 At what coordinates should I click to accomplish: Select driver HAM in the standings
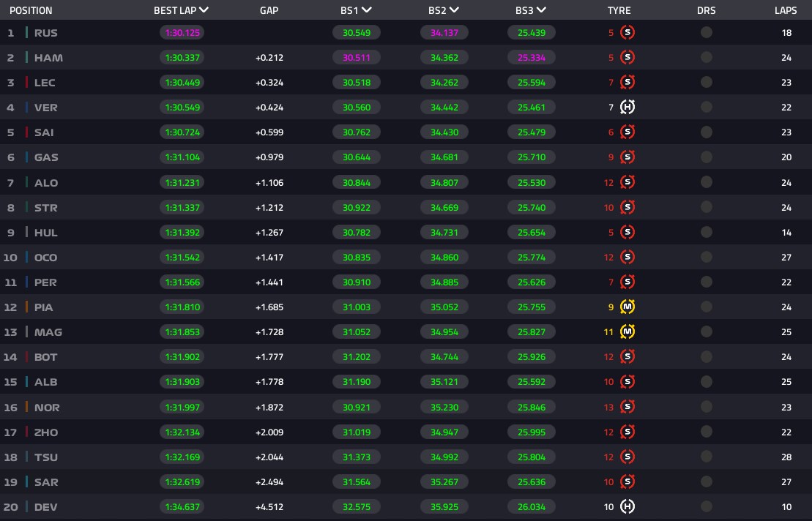(x=48, y=58)
